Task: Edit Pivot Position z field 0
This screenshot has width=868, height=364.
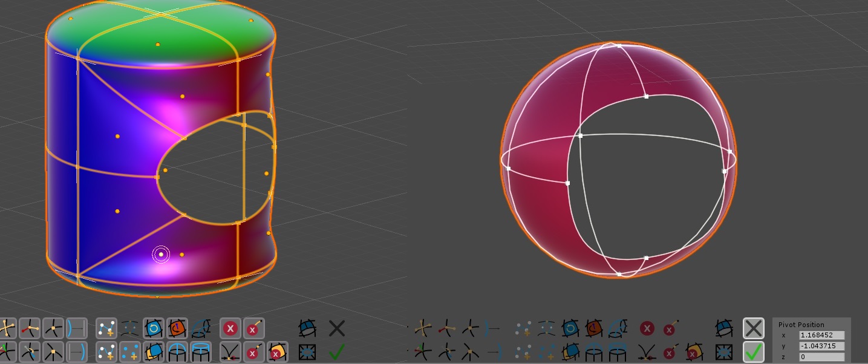Action: pyautogui.click(x=822, y=357)
